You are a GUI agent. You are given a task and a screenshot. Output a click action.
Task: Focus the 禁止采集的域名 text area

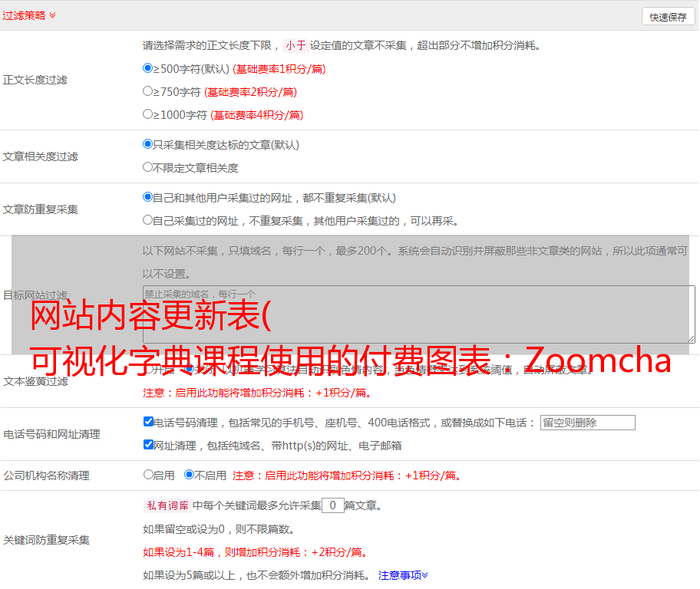pos(419,314)
